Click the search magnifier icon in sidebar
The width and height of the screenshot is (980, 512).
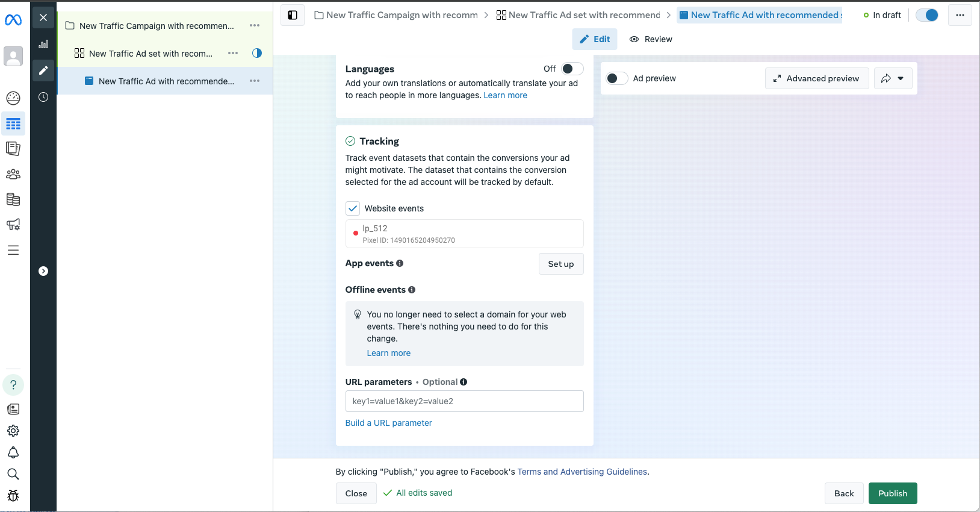(x=13, y=474)
